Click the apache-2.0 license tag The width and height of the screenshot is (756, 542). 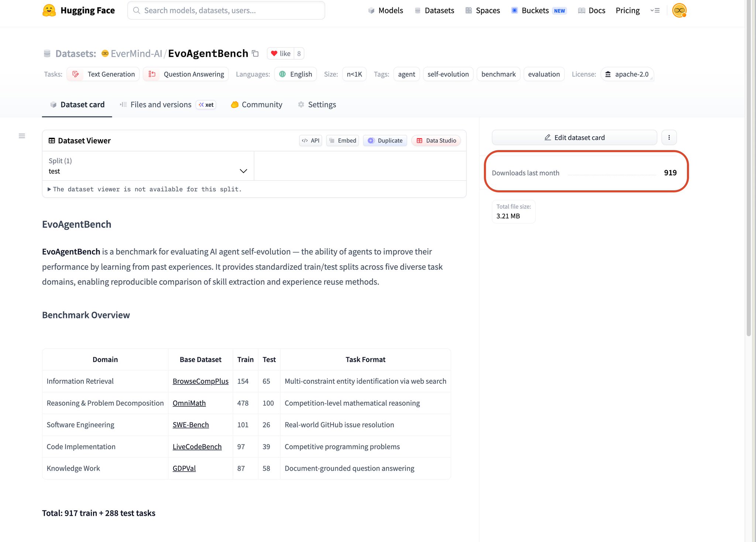point(627,74)
